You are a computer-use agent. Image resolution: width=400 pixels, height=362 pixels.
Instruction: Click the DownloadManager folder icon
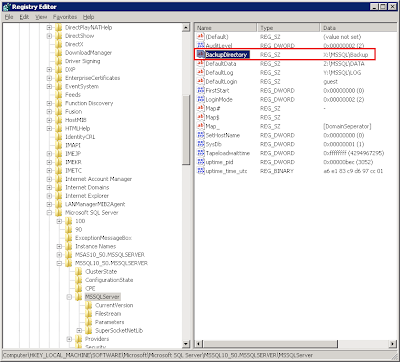click(x=59, y=53)
